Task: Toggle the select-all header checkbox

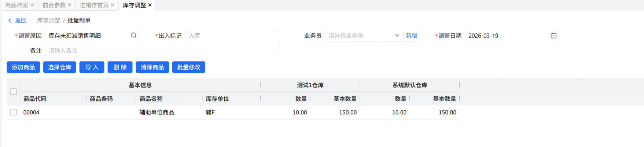Action: pyautogui.click(x=14, y=92)
